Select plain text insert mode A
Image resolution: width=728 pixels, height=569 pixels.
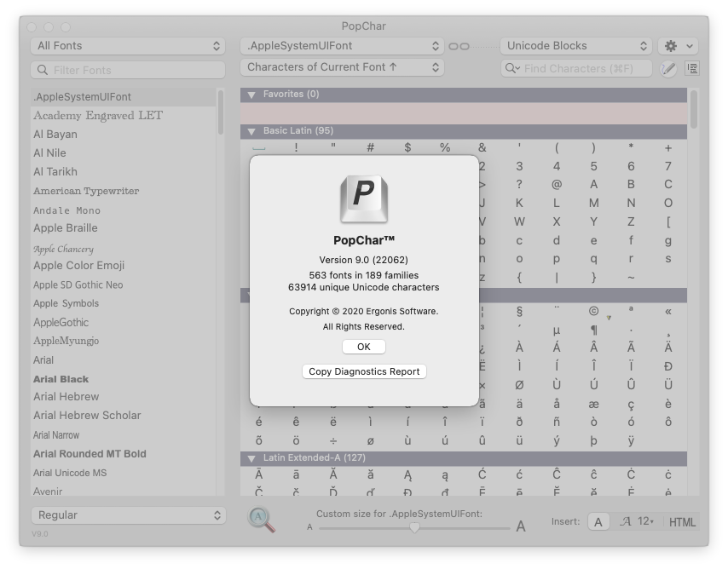598,522
